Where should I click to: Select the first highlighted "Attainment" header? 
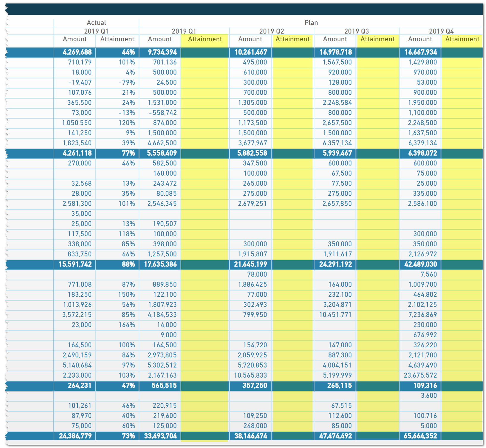204,39
